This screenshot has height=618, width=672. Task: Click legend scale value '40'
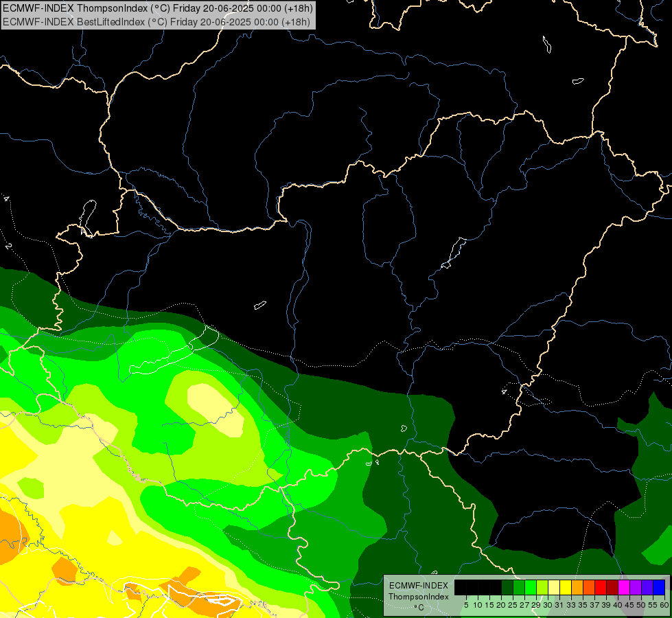click(618, 605)
